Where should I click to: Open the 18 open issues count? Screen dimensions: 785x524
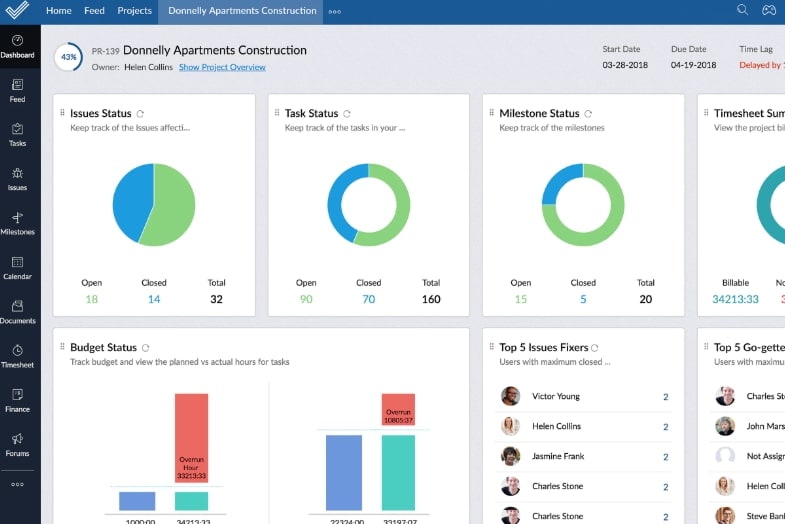(92, 299)
